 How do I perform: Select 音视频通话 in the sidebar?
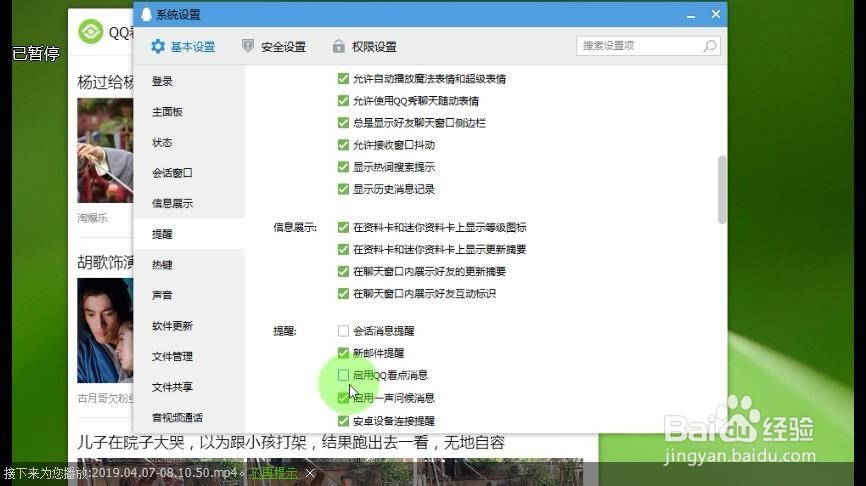(x=189, y=418)
